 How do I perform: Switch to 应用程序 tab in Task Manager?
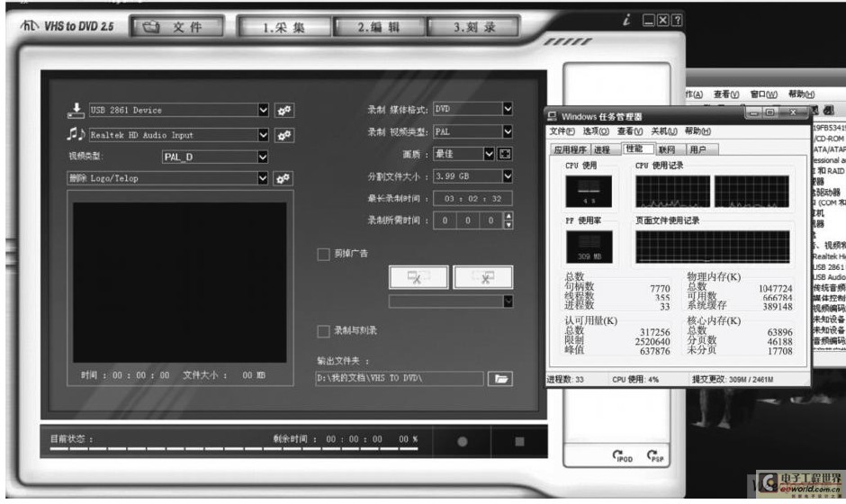point(571,149)
